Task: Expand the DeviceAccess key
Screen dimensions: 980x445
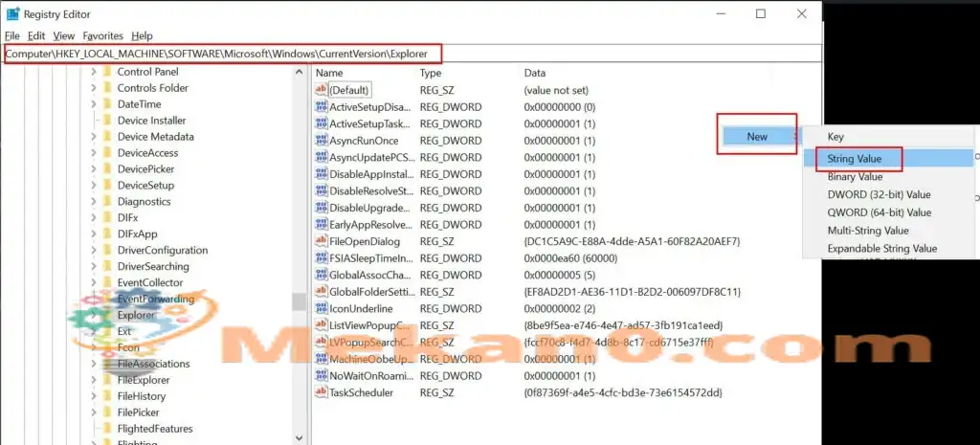Action: 93,153
